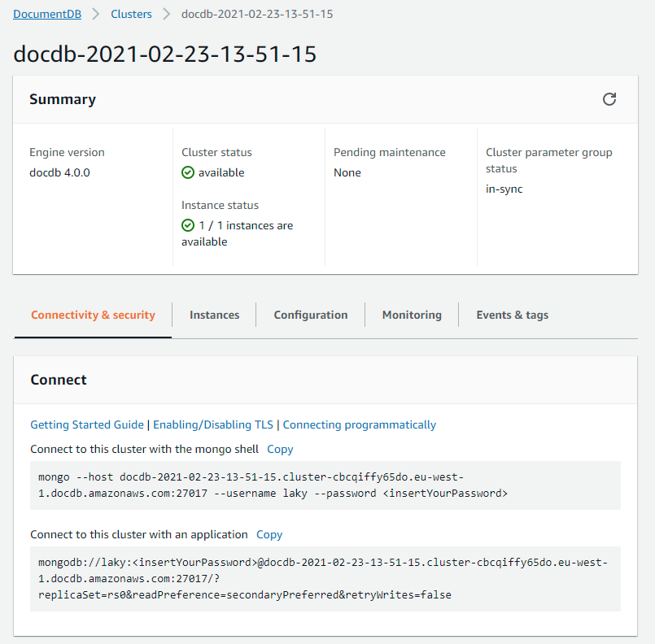Click the text Connect to this cluster with the mongo shell
Screen dimensions: 655x644
pyautogui.click(x=145, y=449)
